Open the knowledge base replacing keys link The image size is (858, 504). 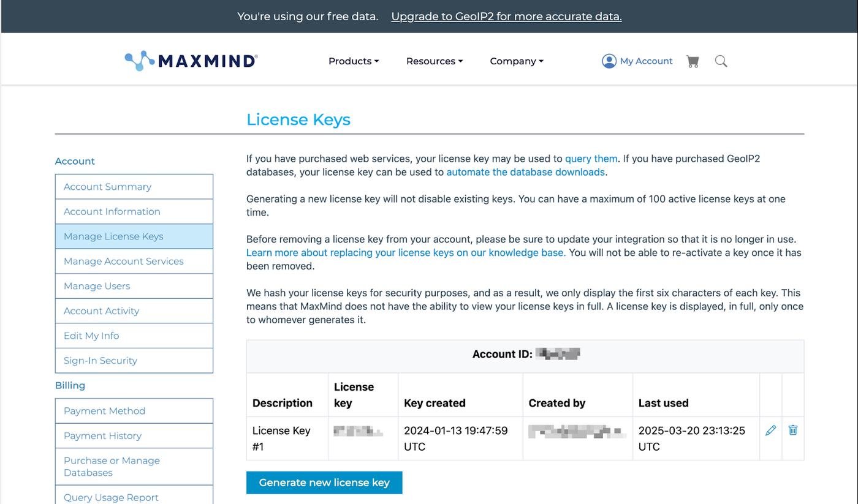[x=406, y=253]
